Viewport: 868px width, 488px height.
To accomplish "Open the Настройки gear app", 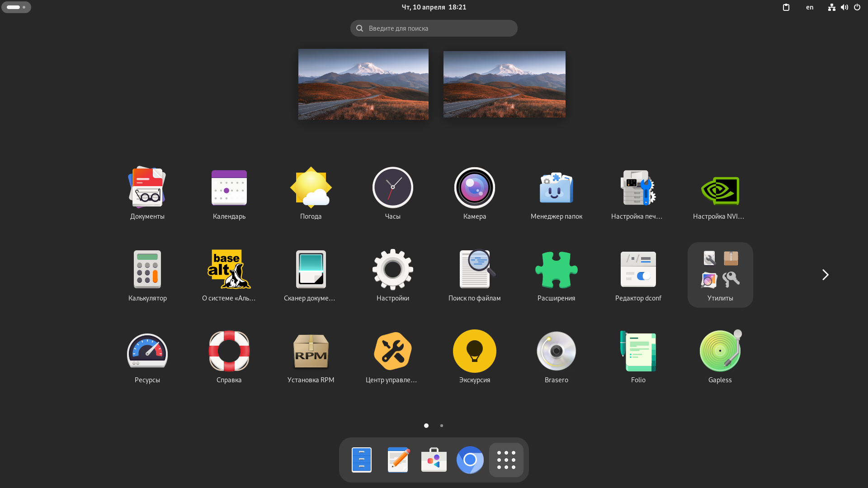I will tap(393, 275).
